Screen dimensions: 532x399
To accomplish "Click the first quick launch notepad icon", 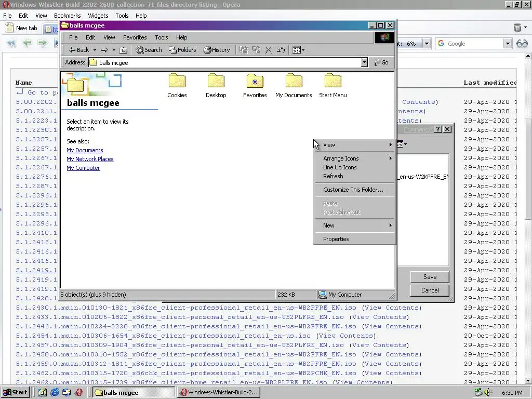I will pyautogui.click(x=43, y=393).
